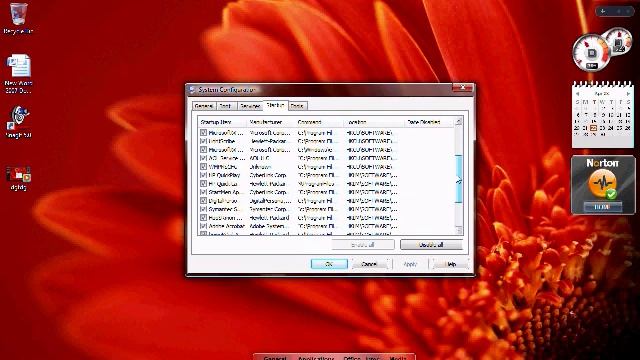Select the "AOL LLC" manufacturer cell
Viewport: 640px width, 360px height.
[260, 158]
